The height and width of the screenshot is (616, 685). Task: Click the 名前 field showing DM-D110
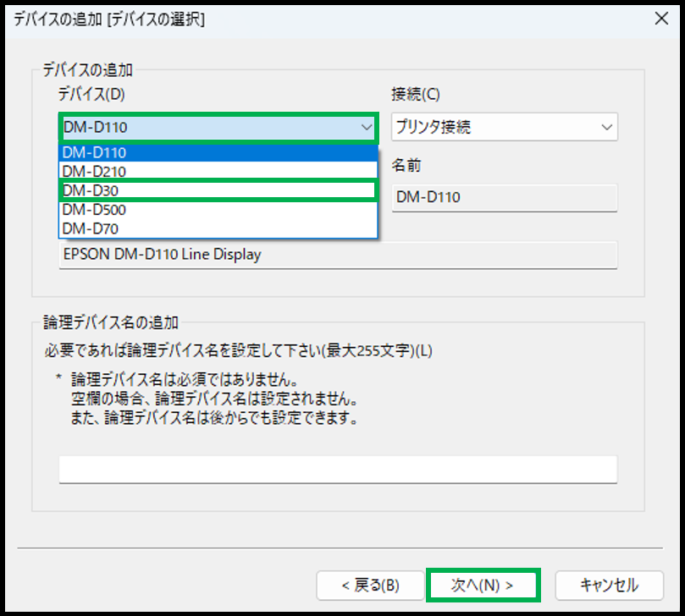tap(505, 197)
